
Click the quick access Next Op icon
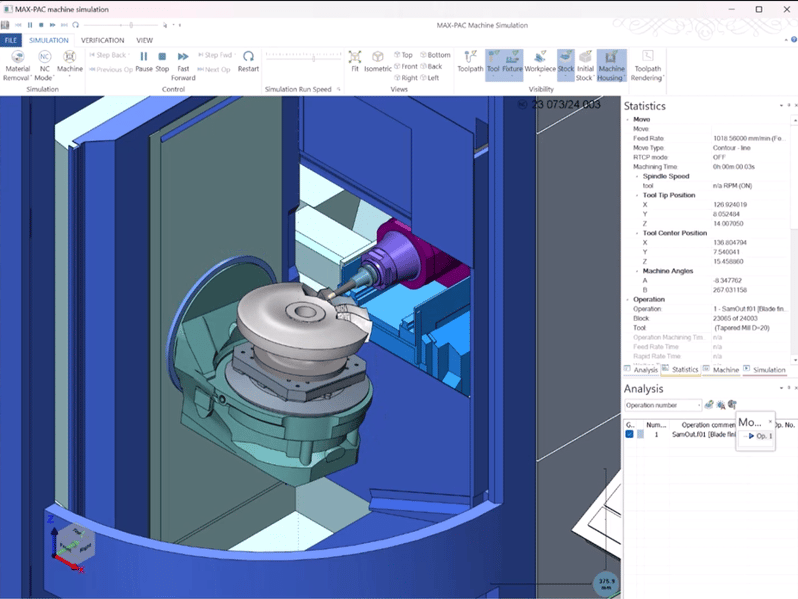(64, 25)
